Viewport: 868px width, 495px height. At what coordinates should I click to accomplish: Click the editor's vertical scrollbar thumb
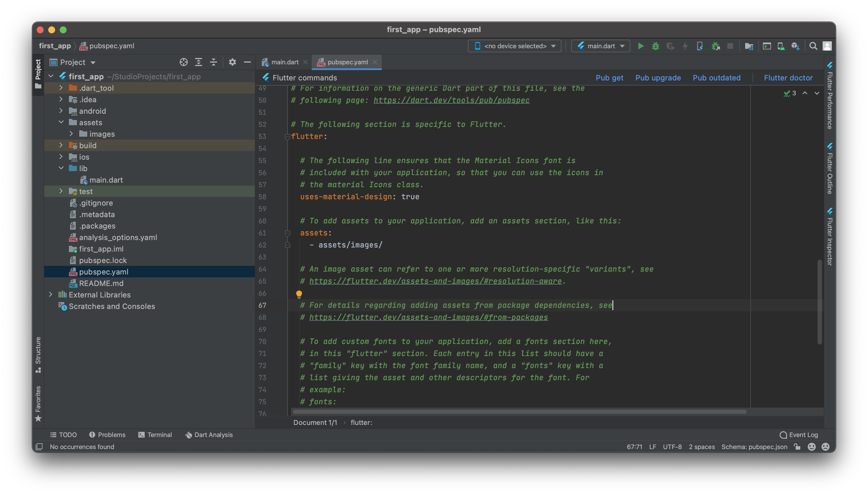click(819, 302)
